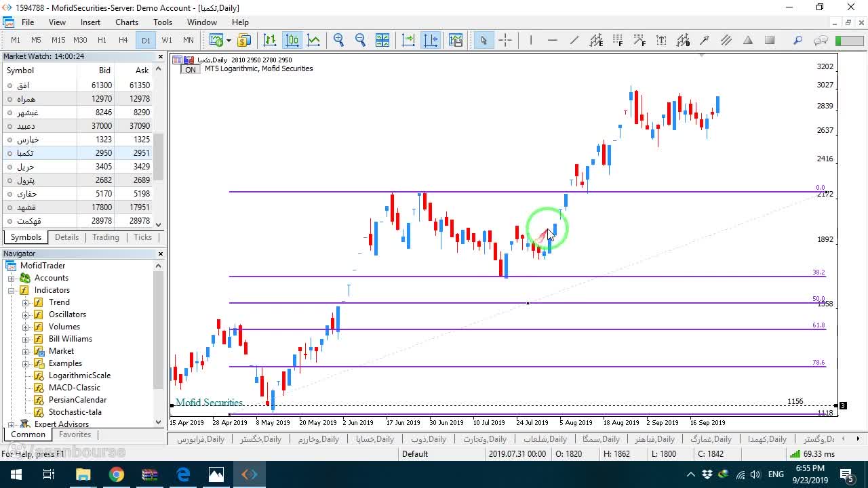The width and height of the screenshot is (868, 488).
Task: Draw a horizontal line on the chart
Action: [553, 40]
